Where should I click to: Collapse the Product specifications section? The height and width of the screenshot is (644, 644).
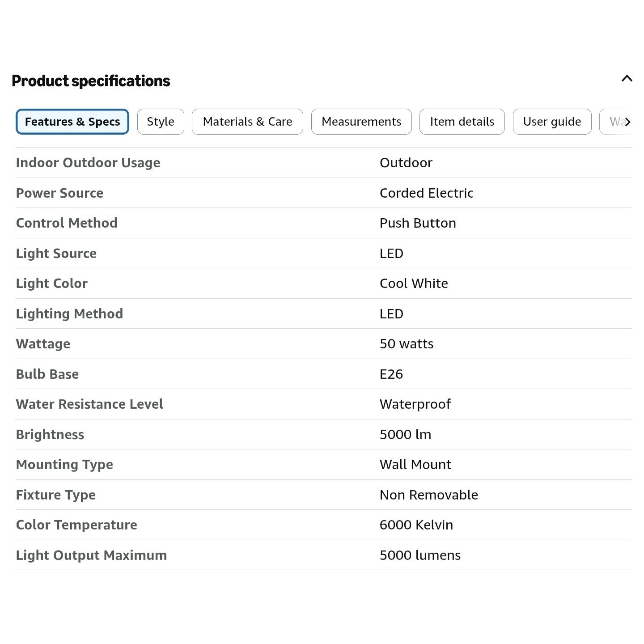pos(627,79)
